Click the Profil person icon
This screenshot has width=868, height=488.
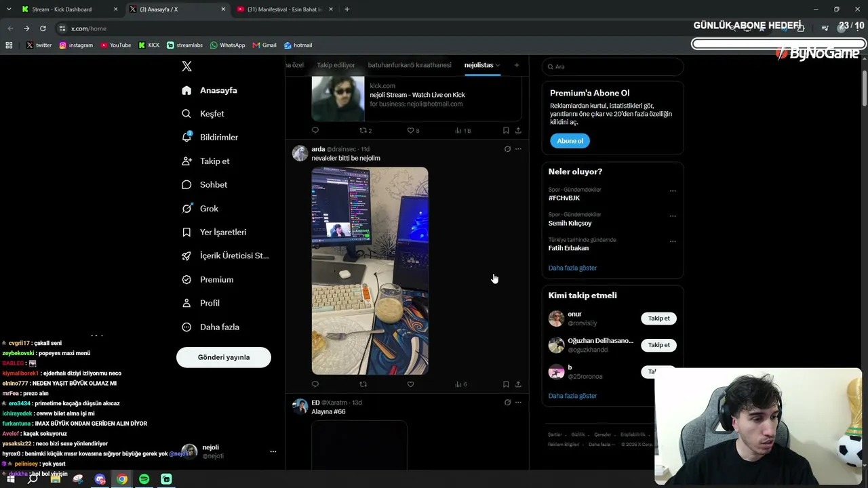[x=186, y=303]
